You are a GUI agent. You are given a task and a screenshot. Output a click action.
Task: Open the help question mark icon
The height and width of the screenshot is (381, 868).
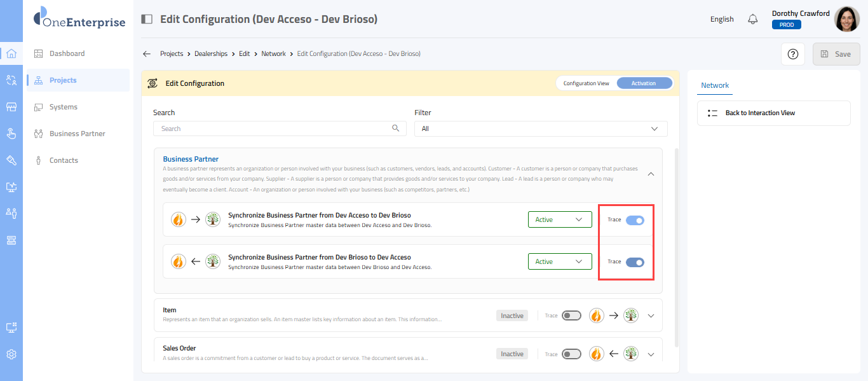click(792, 54)
